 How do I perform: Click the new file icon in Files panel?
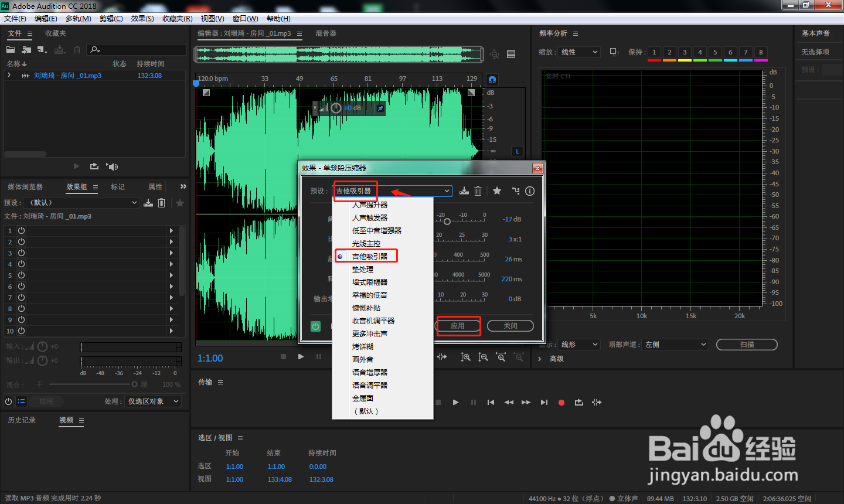42,50
